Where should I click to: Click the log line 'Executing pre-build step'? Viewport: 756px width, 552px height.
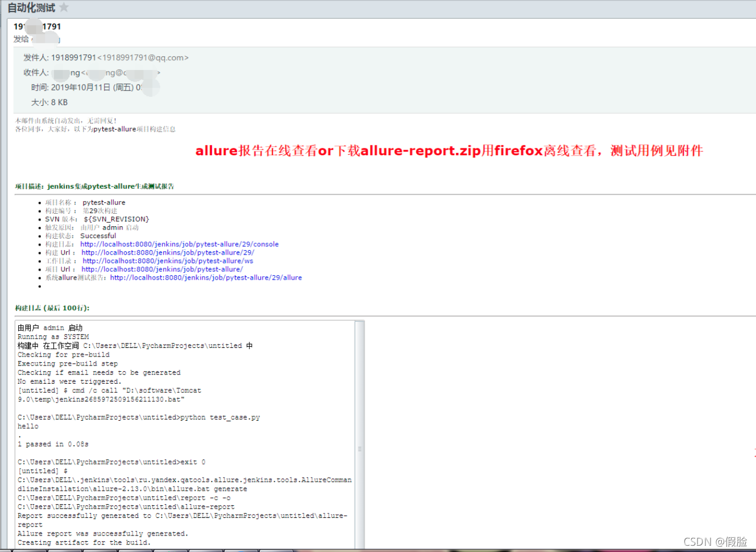pyautogui.click(x=68, y=364)
